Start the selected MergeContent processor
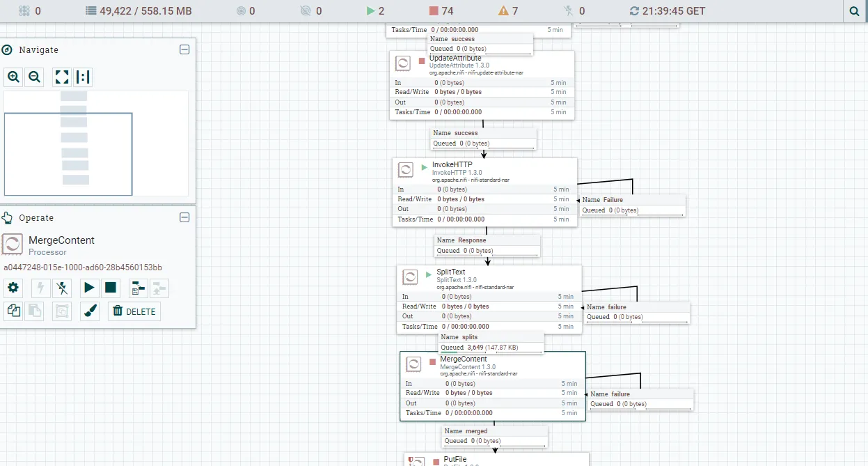The height and width of the screenshot is (466, 868). coord(88,288)
